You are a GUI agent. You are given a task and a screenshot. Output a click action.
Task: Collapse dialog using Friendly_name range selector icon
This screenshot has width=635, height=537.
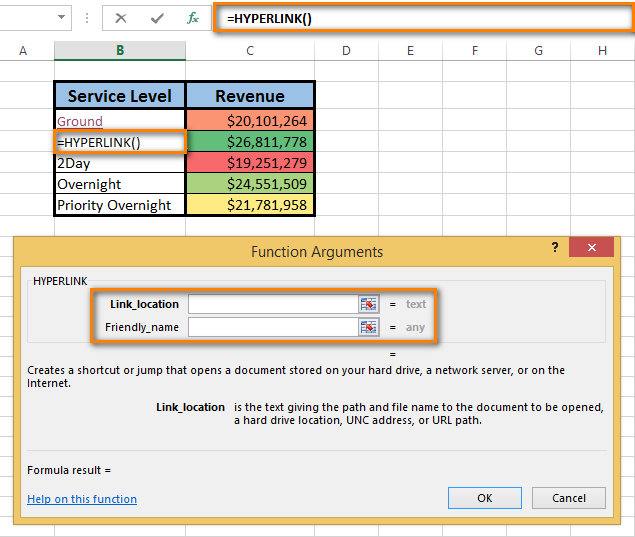[x=369, y=327]
